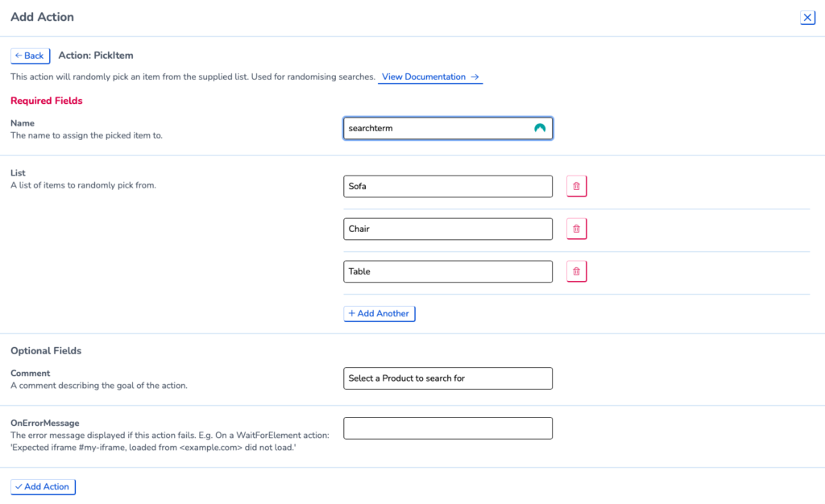Click the plus icon on Add Another
The height and width of the screenshot is (504, 825).
(x=352, y=313)
